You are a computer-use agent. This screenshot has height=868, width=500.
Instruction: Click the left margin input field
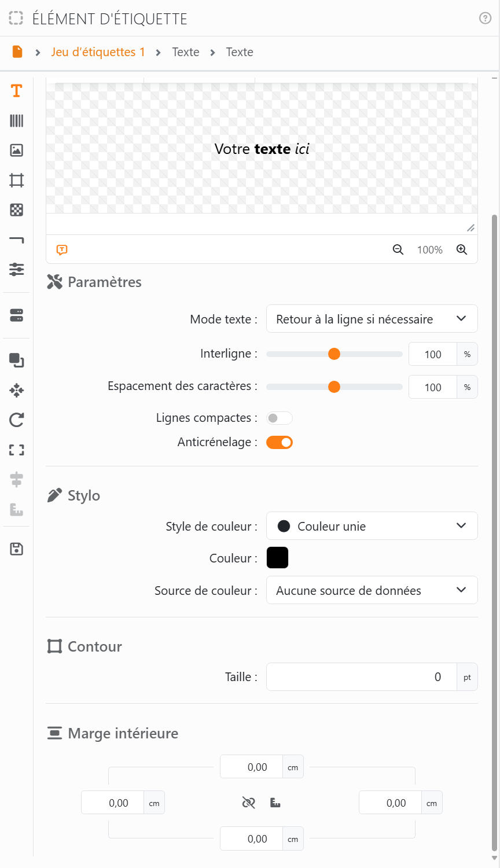(x=112, y=803)
